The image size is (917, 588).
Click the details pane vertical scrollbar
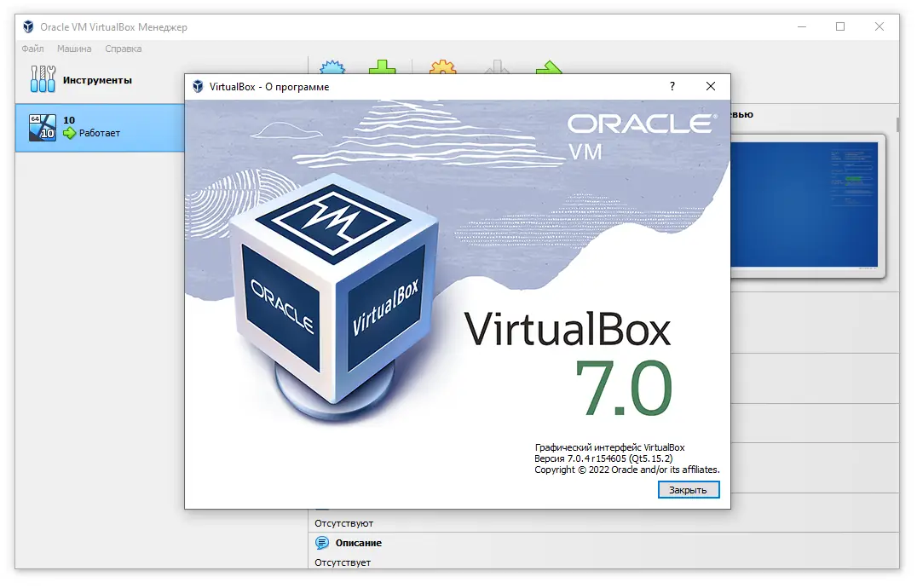click(897, 124)
